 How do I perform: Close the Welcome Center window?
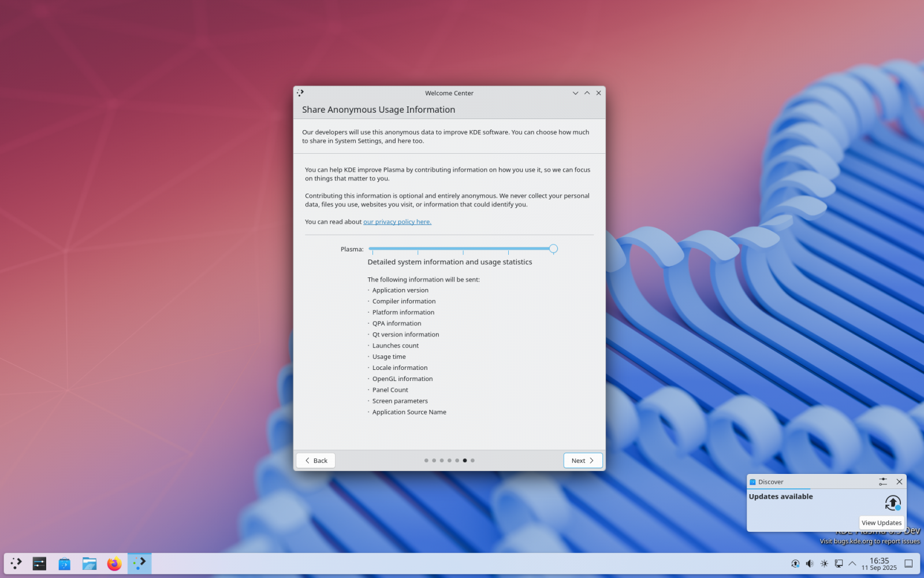598,93
